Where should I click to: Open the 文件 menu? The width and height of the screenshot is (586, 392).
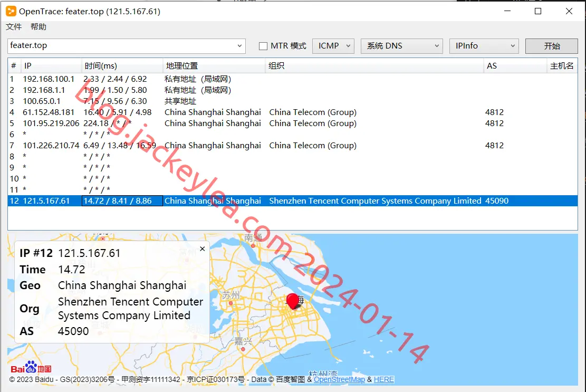pyautogui.click(x=14, y=27)
